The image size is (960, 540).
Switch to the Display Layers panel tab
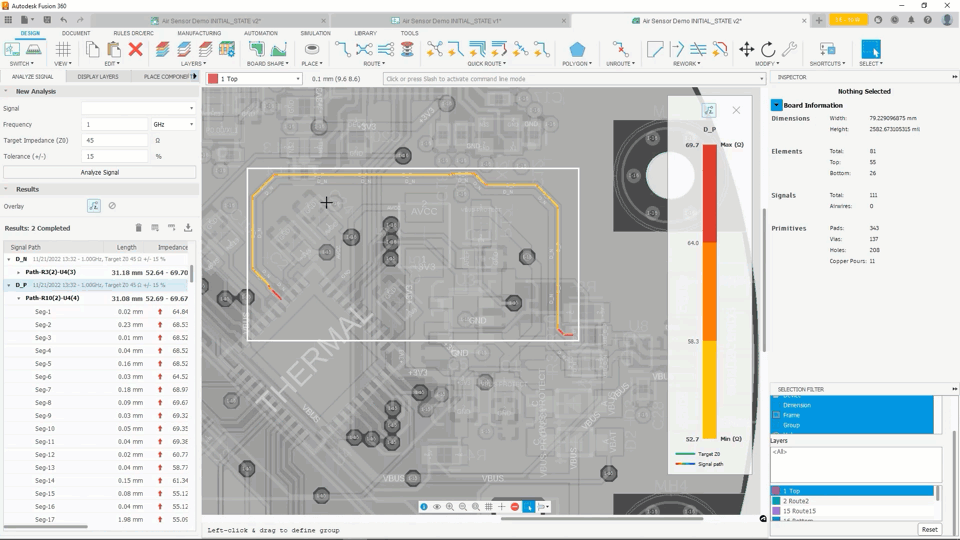tap(98, 76)
